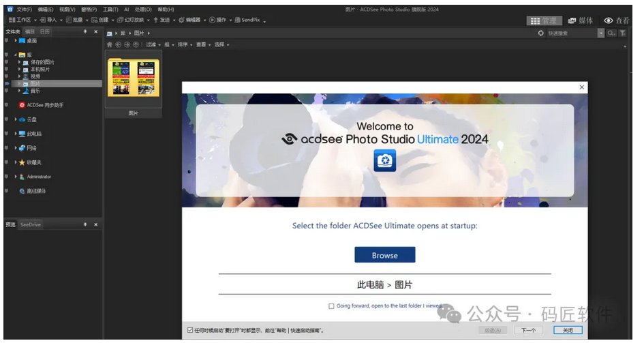This screenshot has width=644, height=343.
Task: Go up one folder level icon
Action: point(136,44)
